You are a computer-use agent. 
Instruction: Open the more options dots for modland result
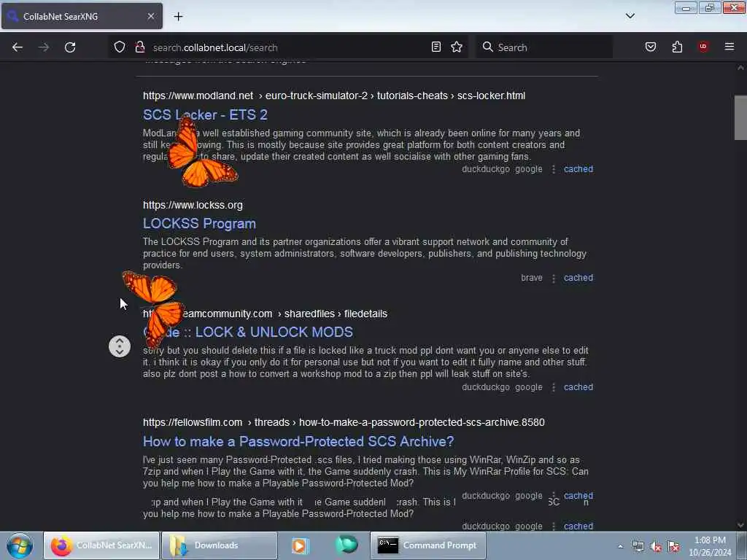click(x=554, y=169)
